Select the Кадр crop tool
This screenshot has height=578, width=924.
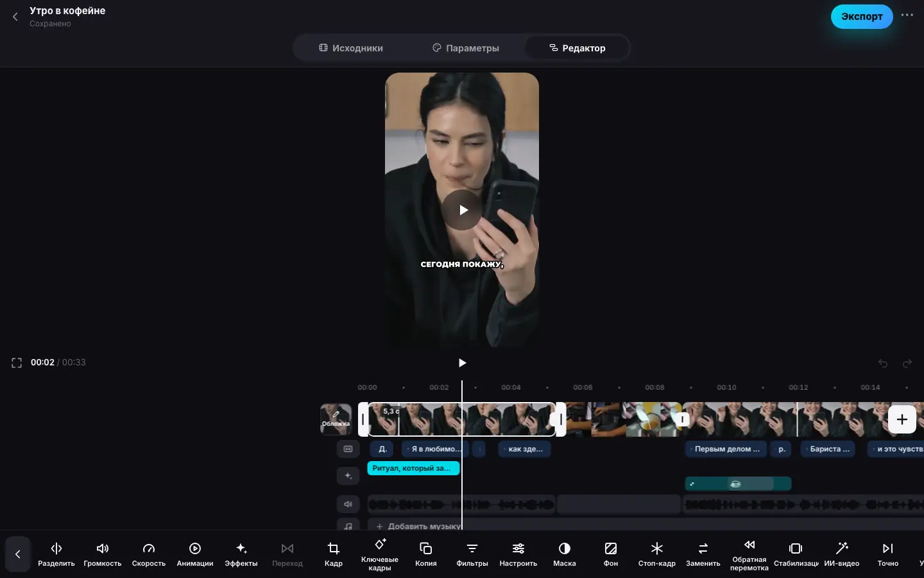point(334,554)
